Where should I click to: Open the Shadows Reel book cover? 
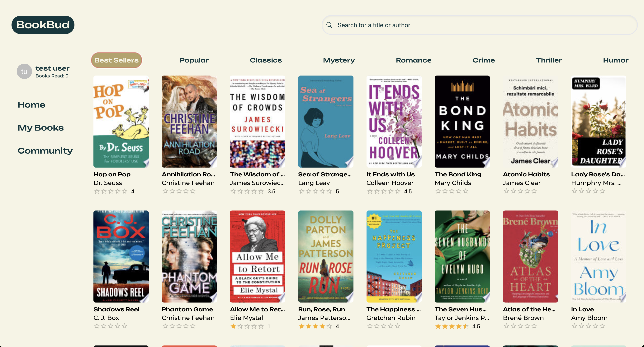click(x=121, y=256)
